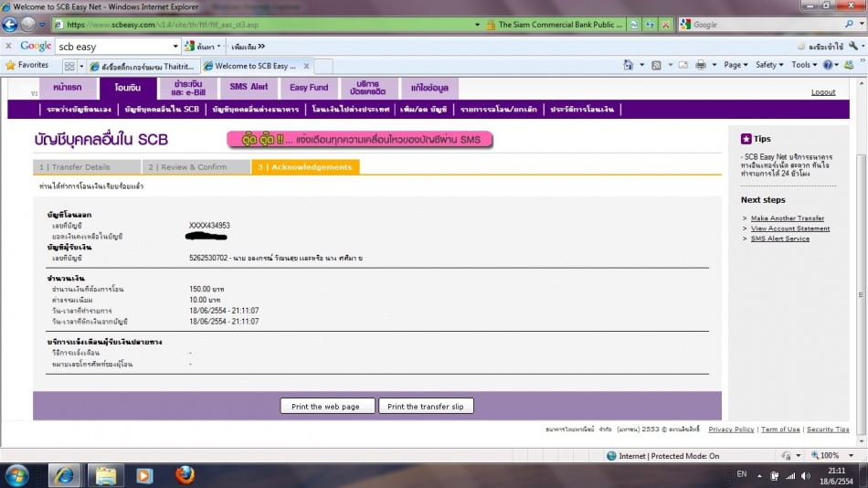Open the Favorites star button
This screenshot has height=488, width=868.
[27, 65]
